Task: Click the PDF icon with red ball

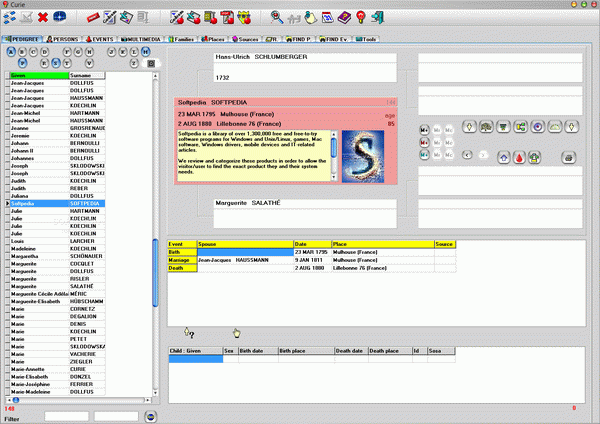Action: tap(227, 18)
